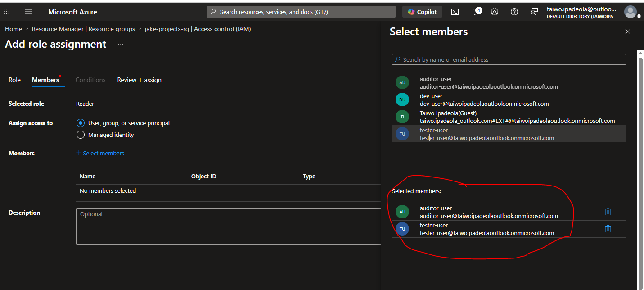
Task: Go to Home in the breadcrumb
Action: (14, 29)
